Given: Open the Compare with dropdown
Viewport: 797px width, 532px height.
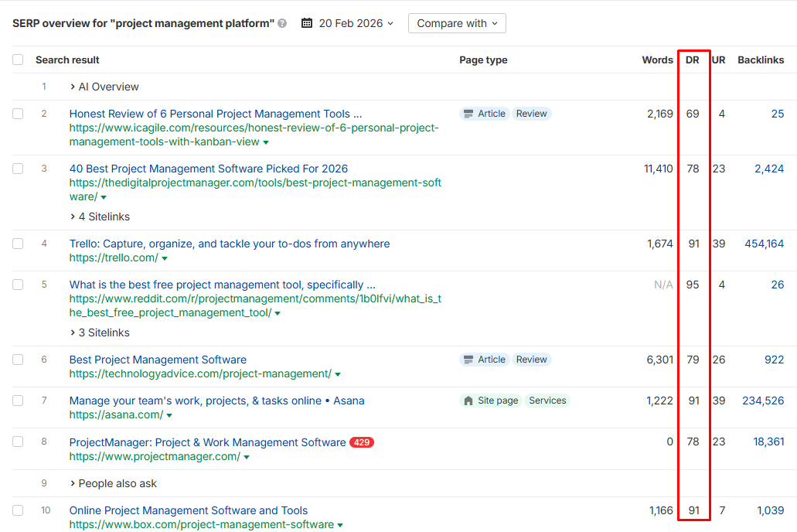Looking at the screenshot, I should point(457,23).
